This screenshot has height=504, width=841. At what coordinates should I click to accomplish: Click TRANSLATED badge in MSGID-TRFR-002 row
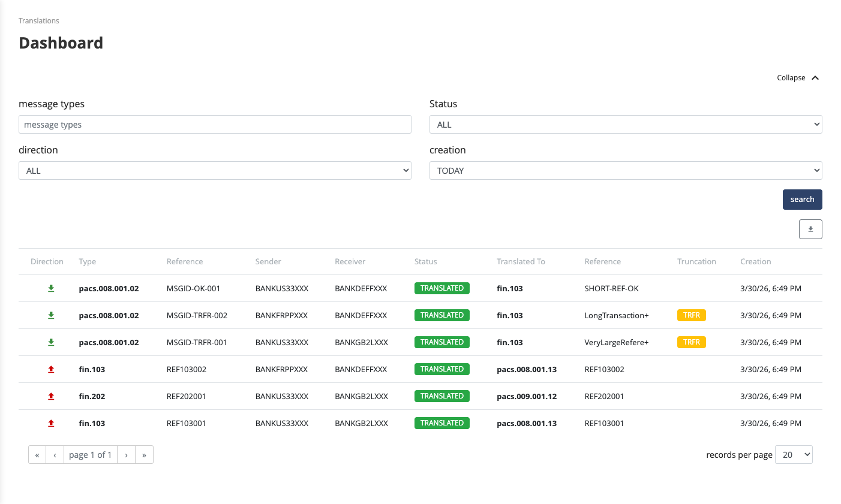point(442,315)
